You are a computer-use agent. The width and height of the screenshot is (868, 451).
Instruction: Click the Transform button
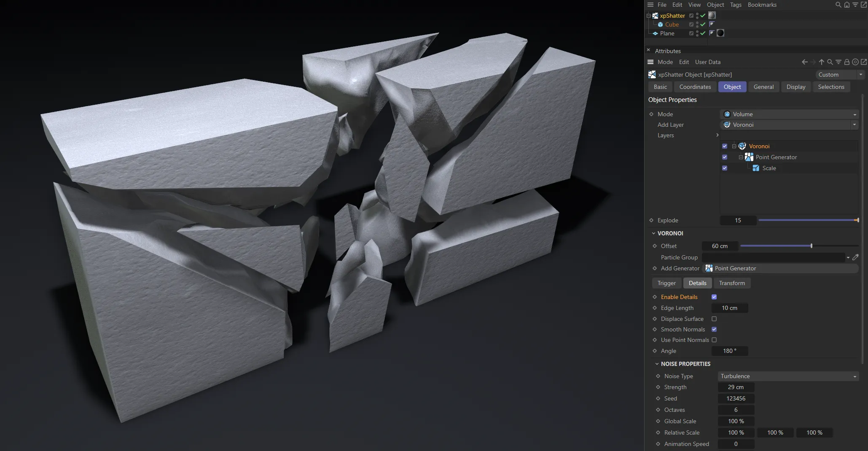731,283
